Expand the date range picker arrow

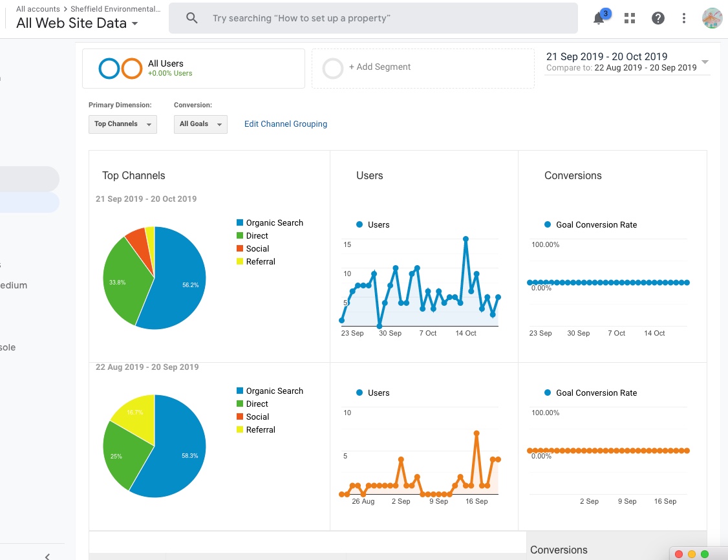[705, 62]
